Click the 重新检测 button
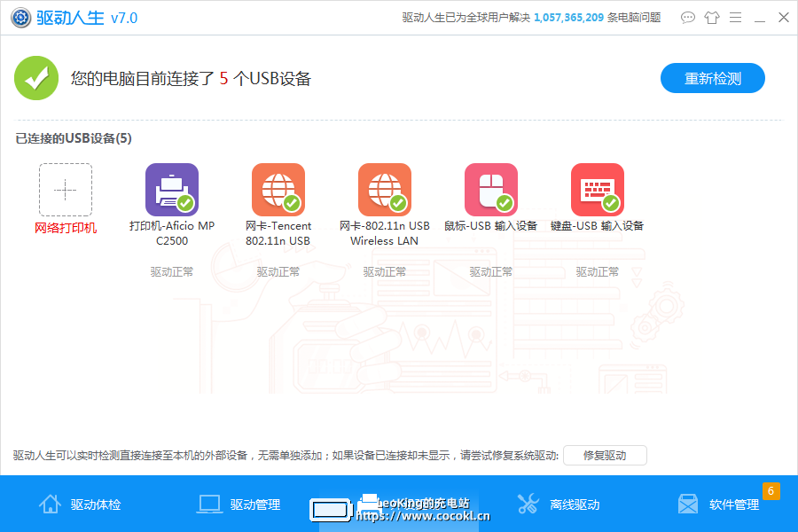798x532 pixels. coord(713,78)
